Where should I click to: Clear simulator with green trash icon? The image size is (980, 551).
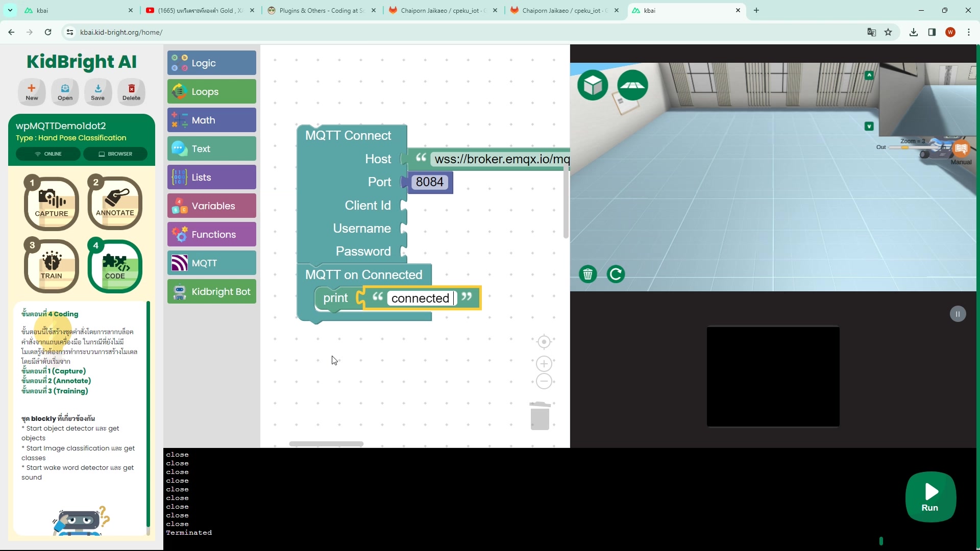(588, 274)
